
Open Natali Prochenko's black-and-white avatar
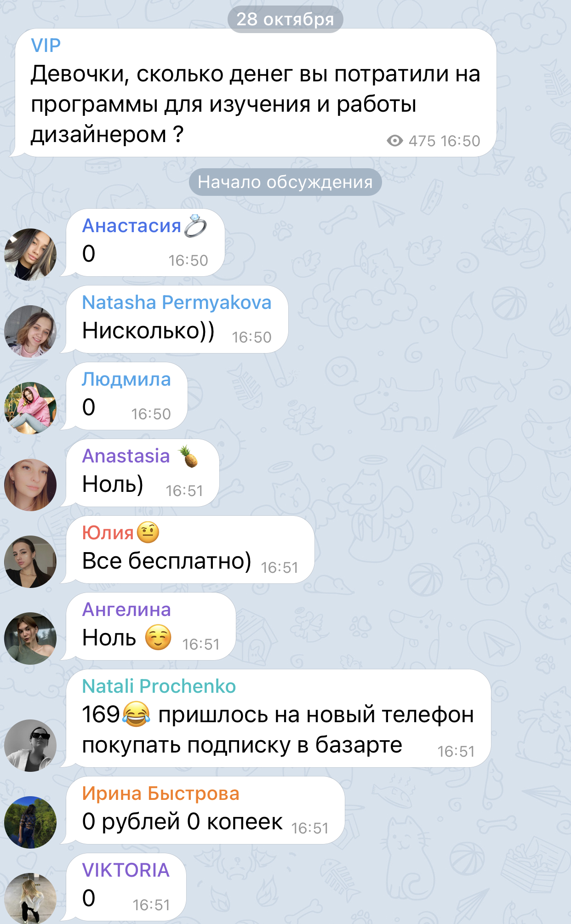pyautogui.click(x=30, y=745)
